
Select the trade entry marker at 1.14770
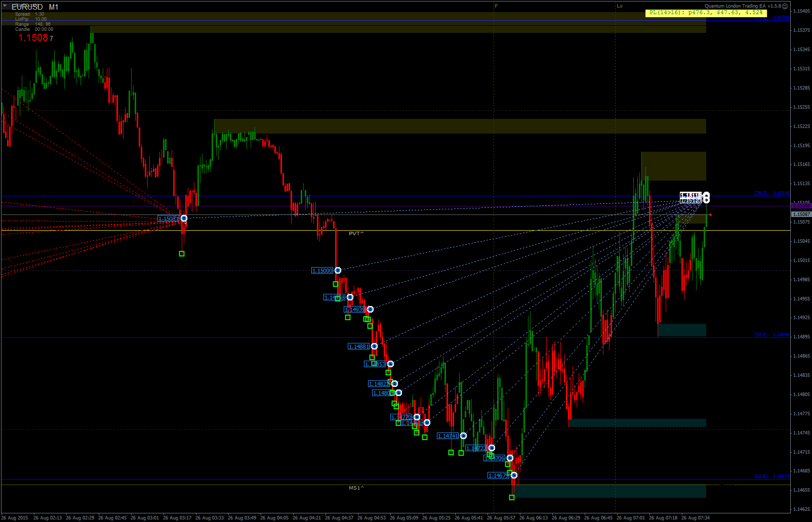click(x=417, y=417)
